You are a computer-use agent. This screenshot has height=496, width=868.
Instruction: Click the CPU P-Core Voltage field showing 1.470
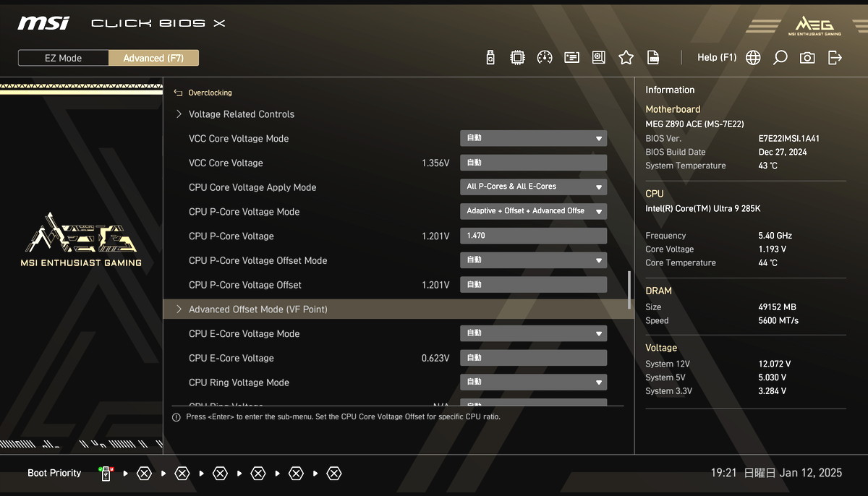pyautogui.click(x=534, y=236)
